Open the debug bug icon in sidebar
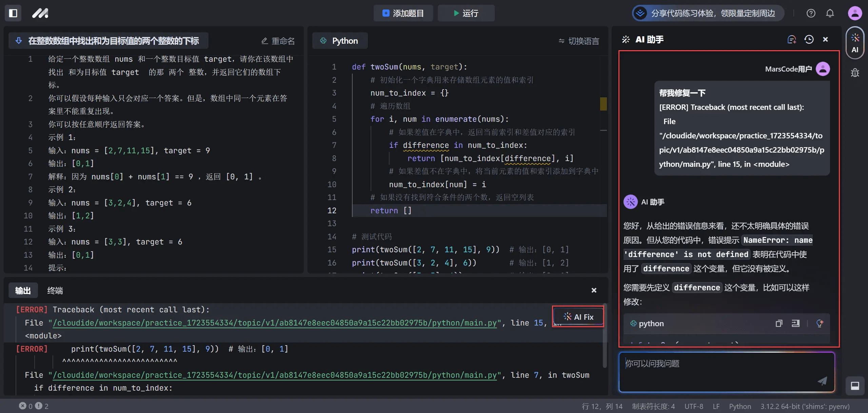This screenshot has height=413, width=868. [x=855, y=73]
